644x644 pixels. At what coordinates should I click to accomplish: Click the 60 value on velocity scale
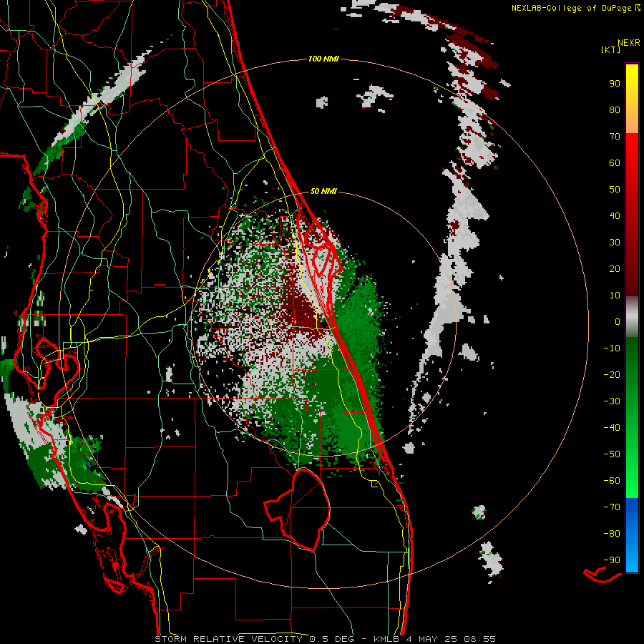coord(615,163)
